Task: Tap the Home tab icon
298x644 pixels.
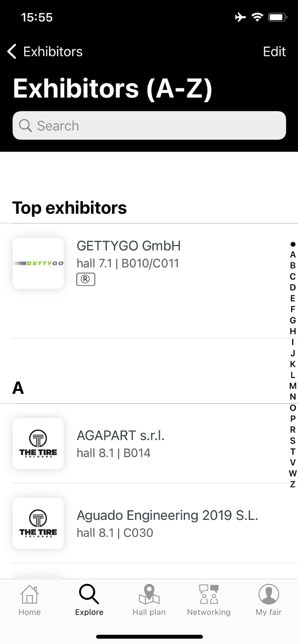Action: [29, 600]
